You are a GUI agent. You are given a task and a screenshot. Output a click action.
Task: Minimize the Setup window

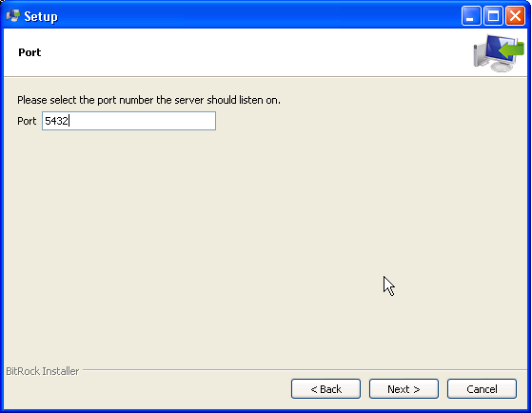coord(471,16)
